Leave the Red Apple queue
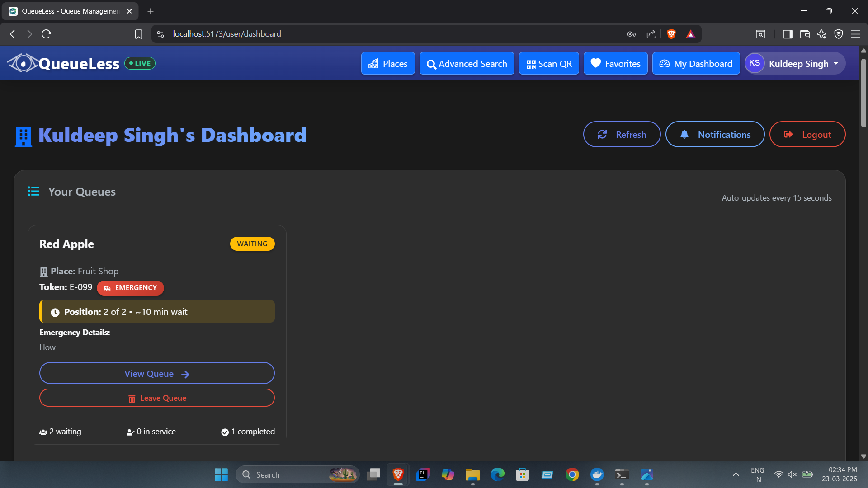Image resolution: width=868 pixels, height=488 pixels. pyautogui.click(x=157, y=398)
